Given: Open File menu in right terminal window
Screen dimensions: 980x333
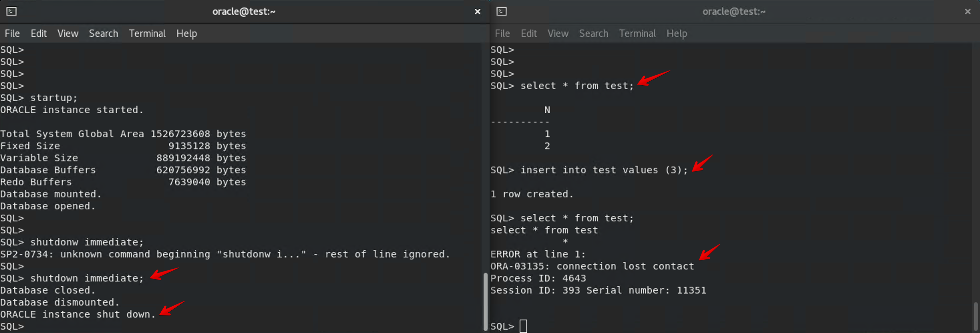Looking at the screenshot, I should 502,33.
